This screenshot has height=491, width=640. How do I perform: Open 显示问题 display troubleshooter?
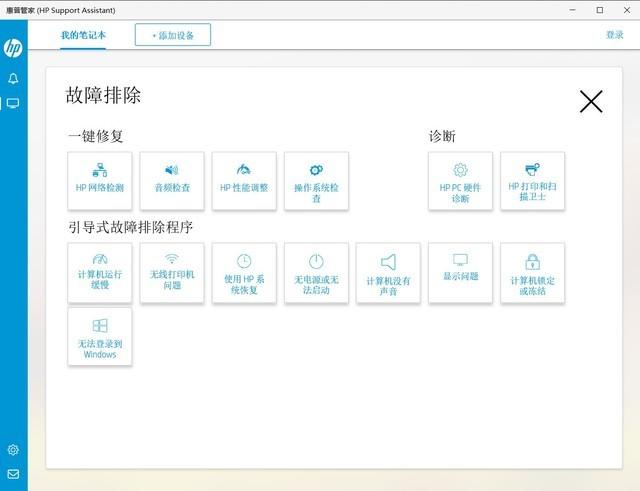click(x=460, y=272)
